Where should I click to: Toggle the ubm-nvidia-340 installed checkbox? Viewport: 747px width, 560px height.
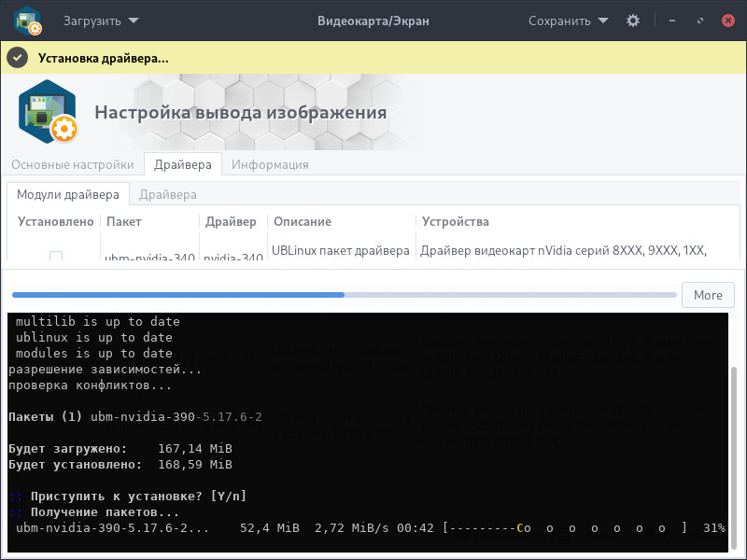click(56, 257)
